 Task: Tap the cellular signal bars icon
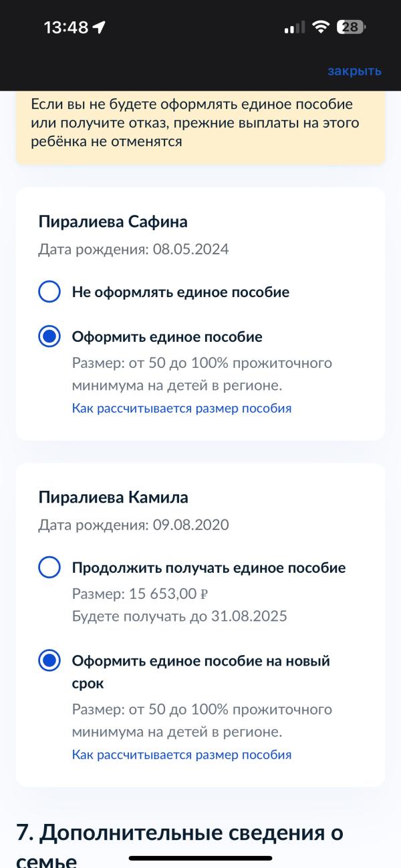295,27
